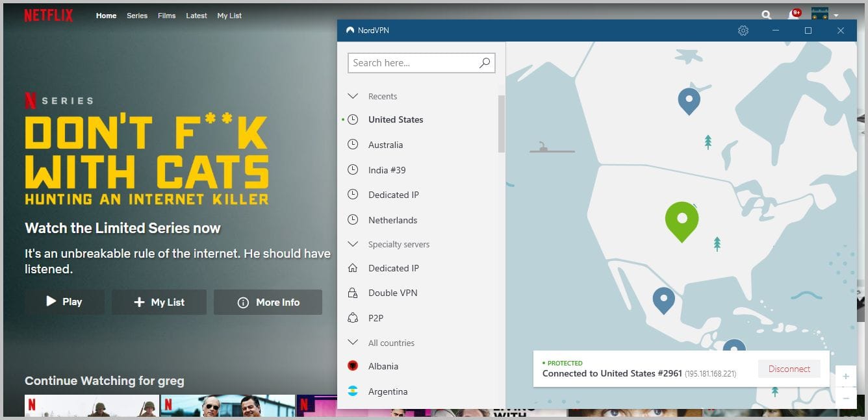Open Continue Watching thumbnail with two men
Viewport: 868px width, 420px height.
coord(228,406)
